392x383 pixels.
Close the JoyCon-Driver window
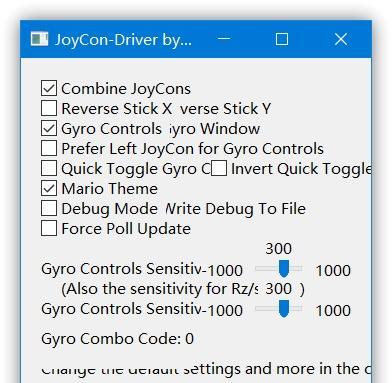pyautogui.click(x=341, y=39)
